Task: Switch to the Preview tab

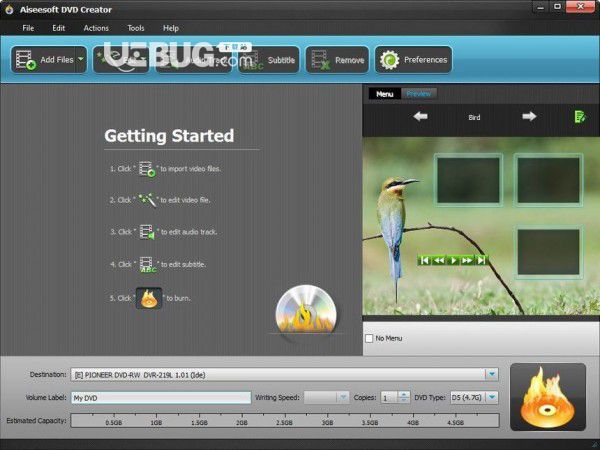Action: pyautogui.click(x=419, y=94)
